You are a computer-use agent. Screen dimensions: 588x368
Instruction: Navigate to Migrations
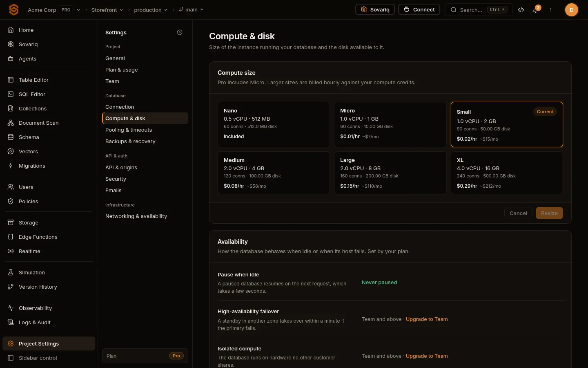click(x=49, y=166)
